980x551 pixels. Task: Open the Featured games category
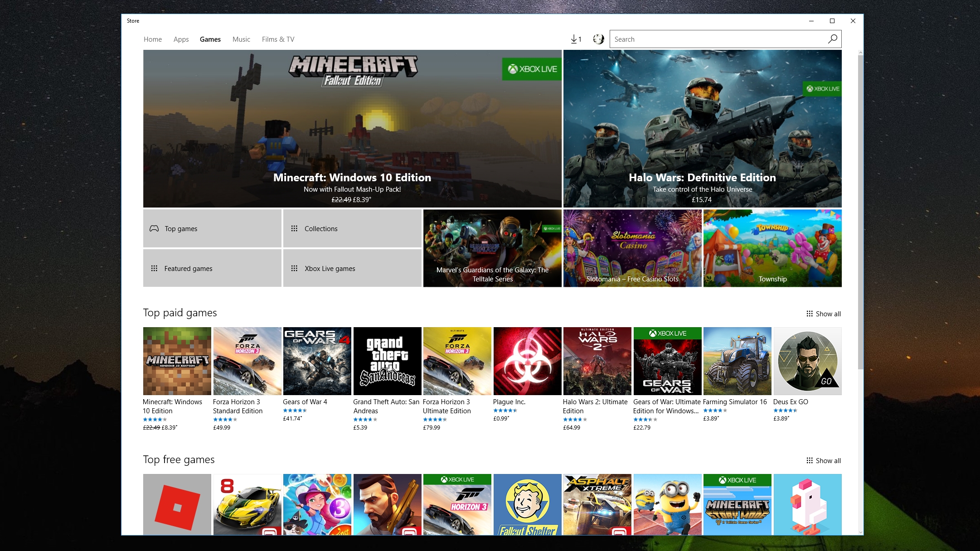212,268
